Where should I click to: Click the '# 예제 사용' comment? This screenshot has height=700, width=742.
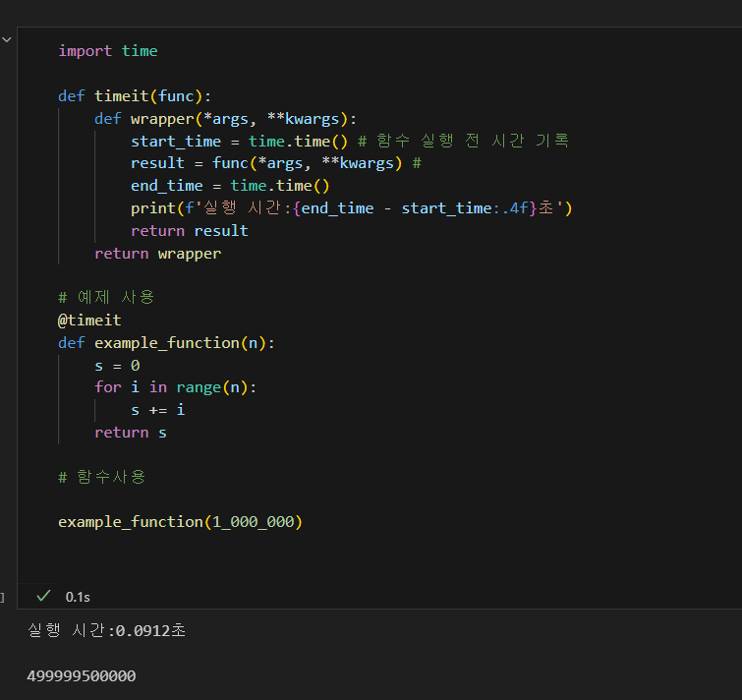click(x=106, y=297)
